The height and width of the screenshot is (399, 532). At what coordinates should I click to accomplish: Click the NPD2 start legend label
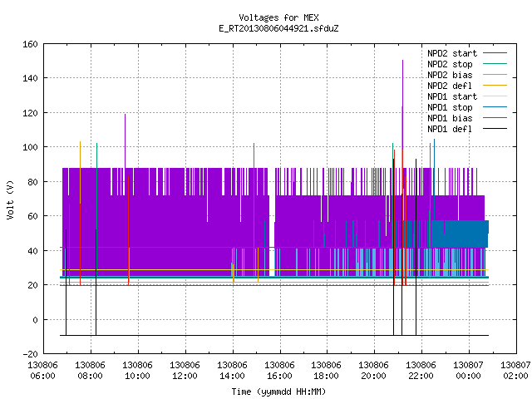tap(452, 53)
